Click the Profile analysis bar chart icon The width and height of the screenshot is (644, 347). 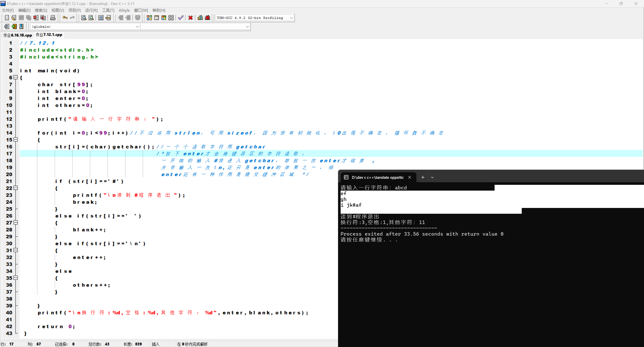click(x=200, y=18)
